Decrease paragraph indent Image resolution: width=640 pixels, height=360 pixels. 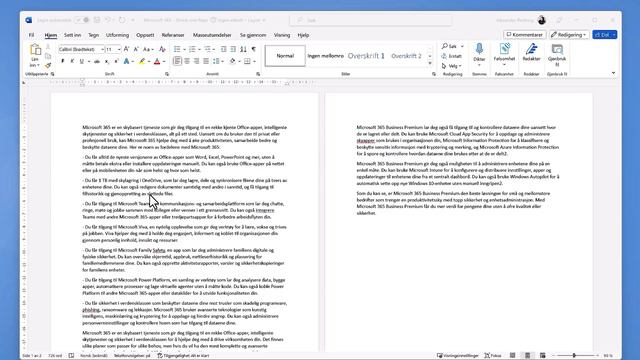pos(223,49)
